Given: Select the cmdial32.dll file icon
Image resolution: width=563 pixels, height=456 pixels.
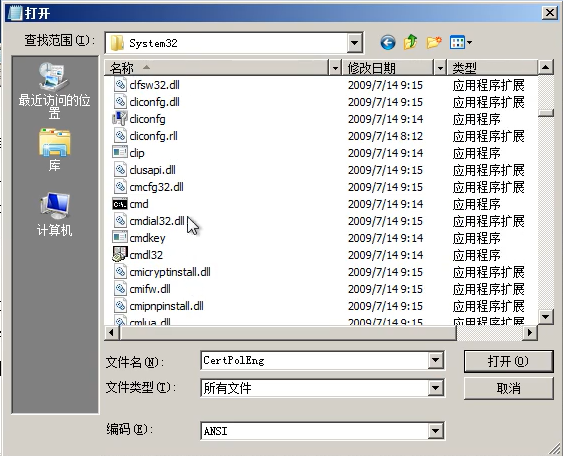Looking at the screenshot, I should pos(120,221).
